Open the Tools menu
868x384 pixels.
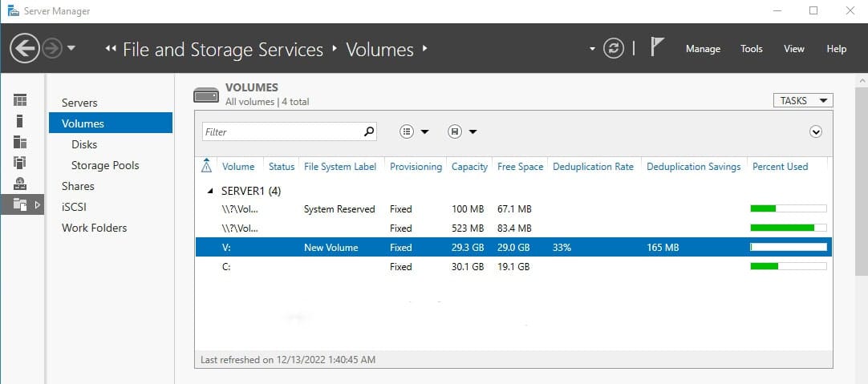[751, 49]
